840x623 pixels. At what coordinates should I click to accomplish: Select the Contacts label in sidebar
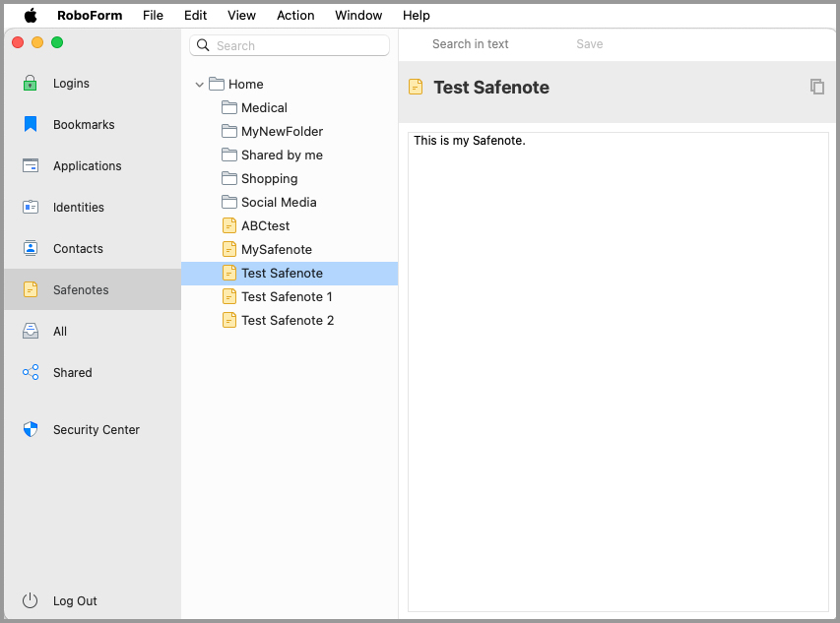[x=78, y=248]
